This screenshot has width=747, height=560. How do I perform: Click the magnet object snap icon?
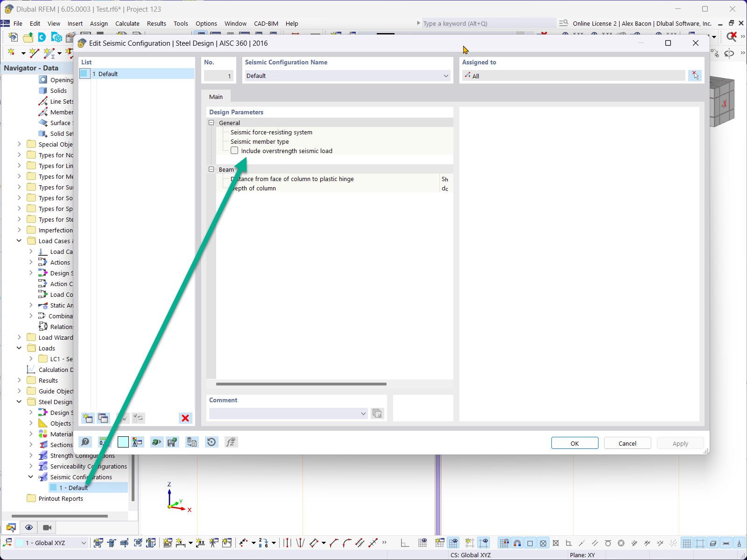point(517,543)
